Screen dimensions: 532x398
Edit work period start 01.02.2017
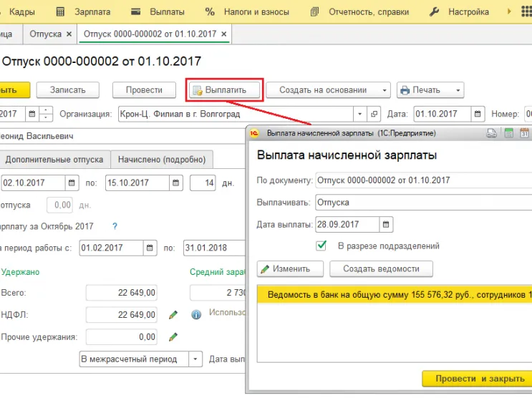(111, 248)
